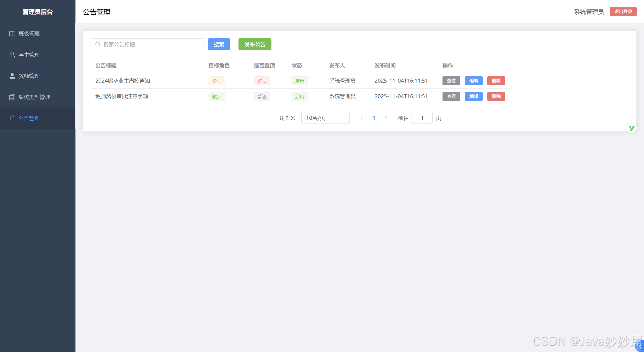
Task: Click the 普通 tag
Action: pos(262,96)
